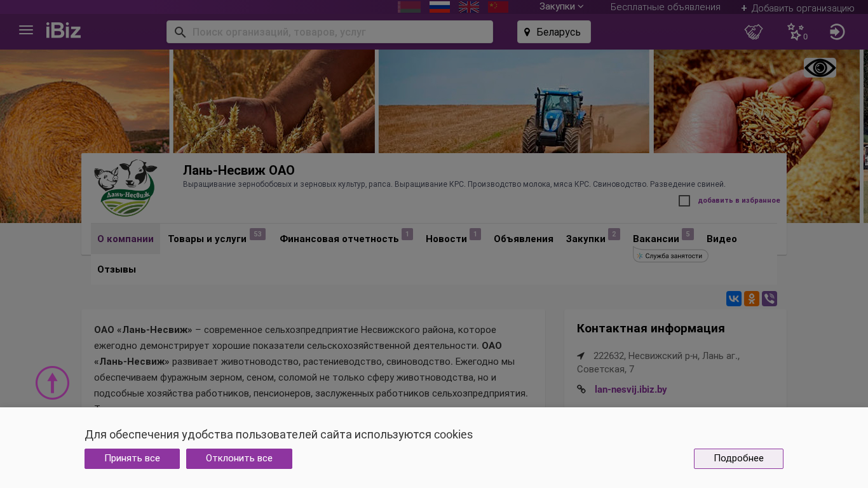Toggle the accessibility eye icon

(x=820, y=67)
